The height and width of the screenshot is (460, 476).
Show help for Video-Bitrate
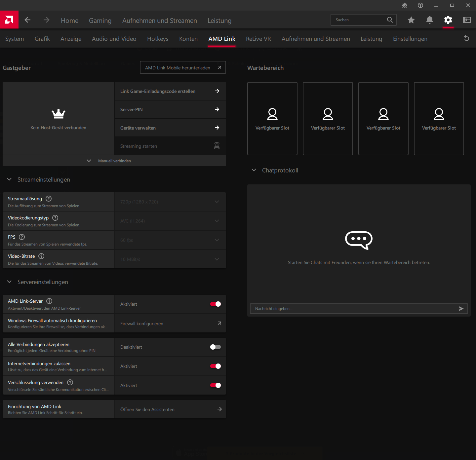(41, 256)
